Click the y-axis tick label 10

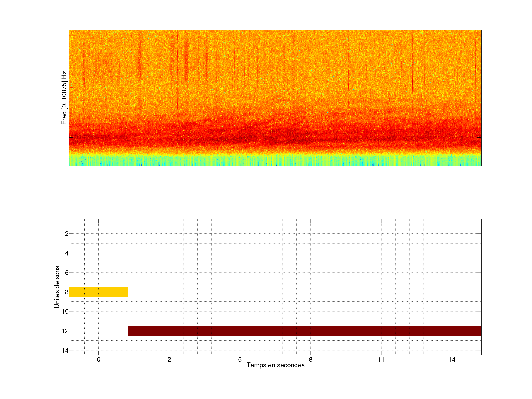tap(65, 312)
